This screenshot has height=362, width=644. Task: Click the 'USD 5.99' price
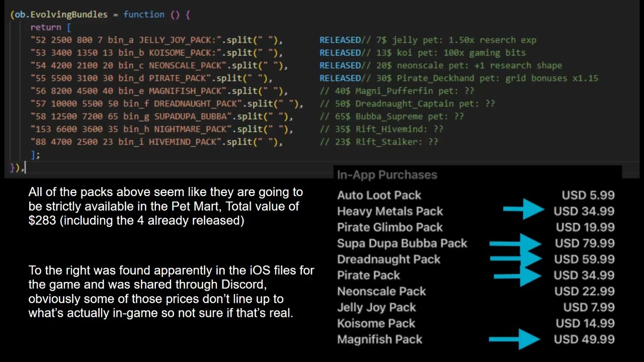(588, 195)
